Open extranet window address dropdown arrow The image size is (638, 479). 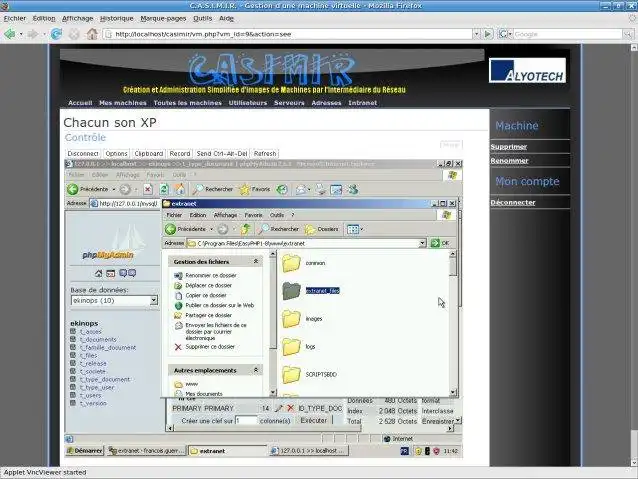422,243
